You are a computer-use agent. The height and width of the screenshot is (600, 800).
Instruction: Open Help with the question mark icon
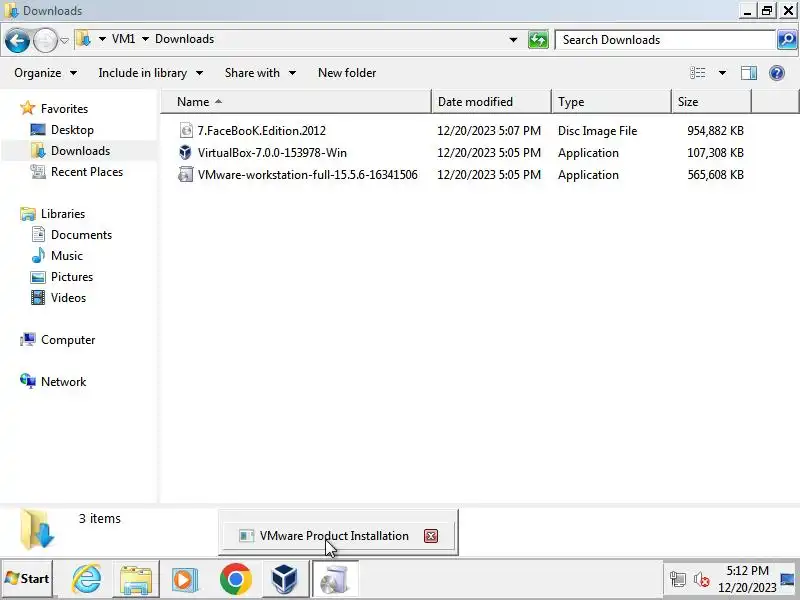777,73
